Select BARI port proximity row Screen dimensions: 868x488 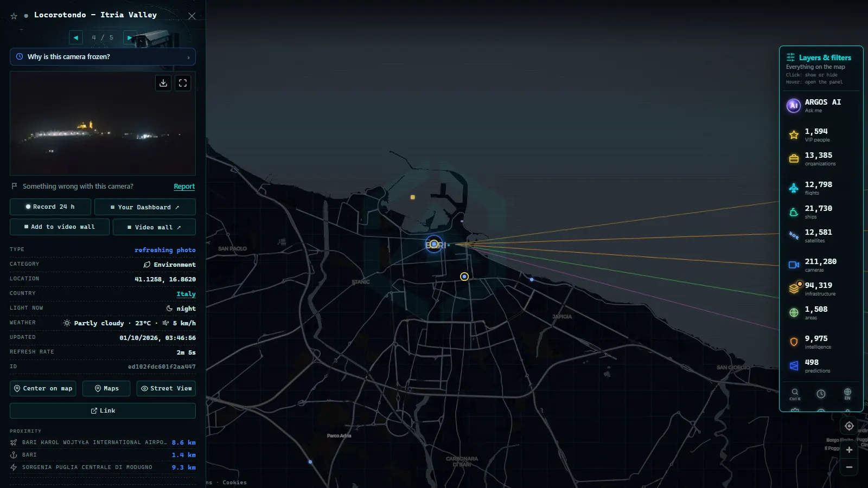tap(103, 455)
